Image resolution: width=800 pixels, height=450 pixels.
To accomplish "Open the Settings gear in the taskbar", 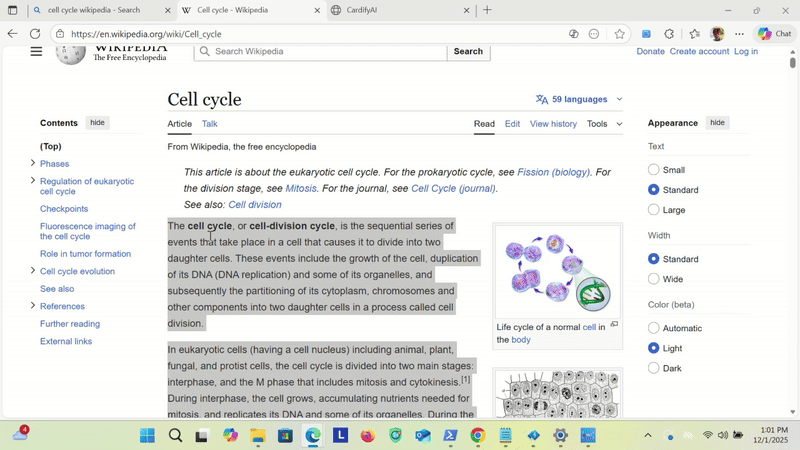I will (560, 435).
